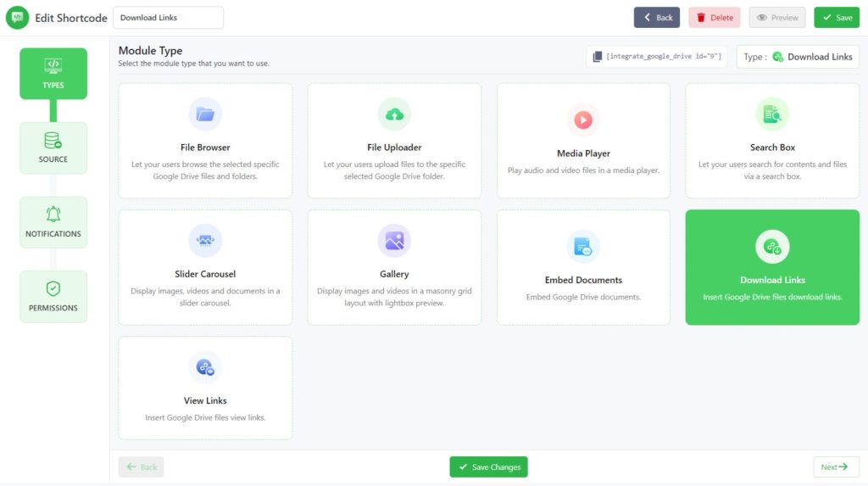Screen dimensions: 868x486
Task: Click the Media Player play icon
Action: pyautogui.click(x=583, y=120)
